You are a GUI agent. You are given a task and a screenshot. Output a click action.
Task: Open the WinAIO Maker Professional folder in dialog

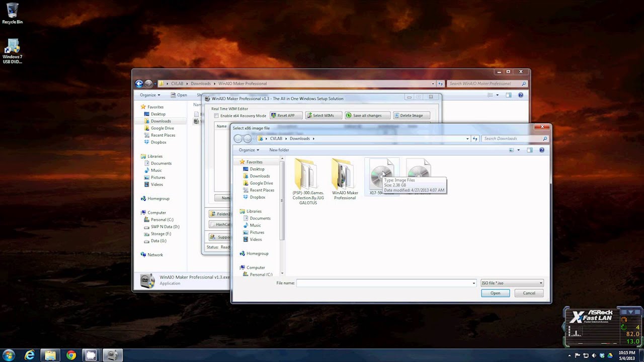point(345,179)
